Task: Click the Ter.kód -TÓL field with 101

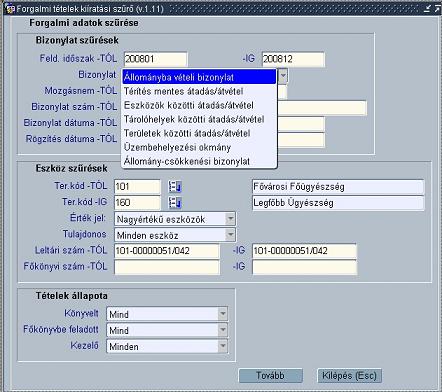Action: click(137, 187)
